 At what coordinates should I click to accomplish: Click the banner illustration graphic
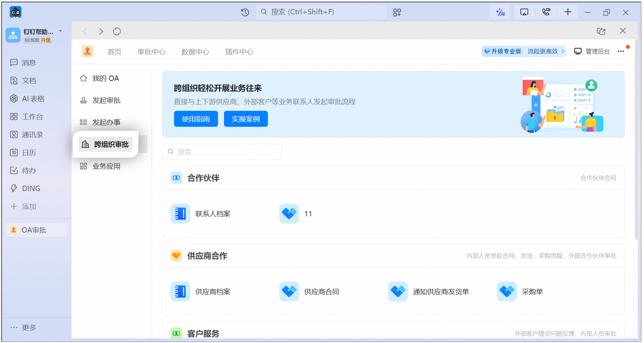pos(562,105)
